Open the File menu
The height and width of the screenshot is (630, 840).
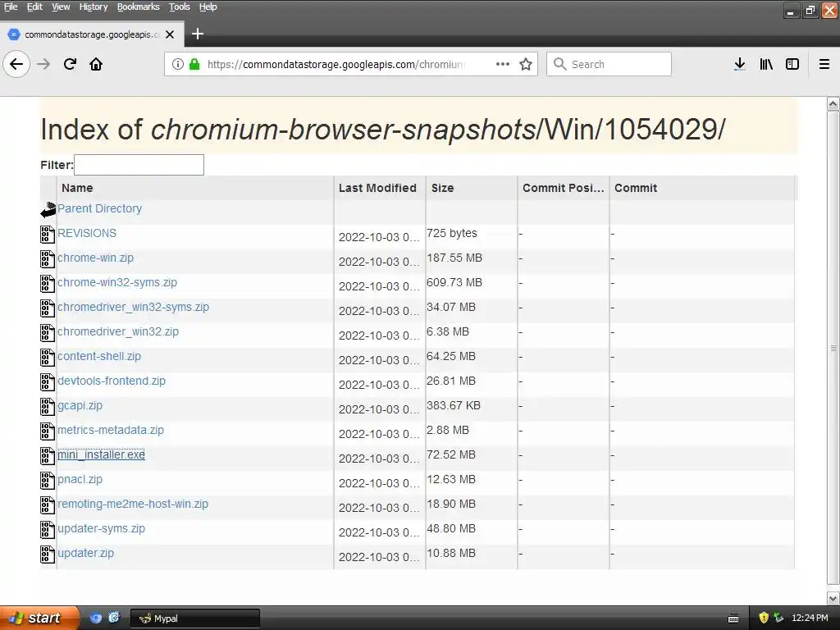pos(11,7)
